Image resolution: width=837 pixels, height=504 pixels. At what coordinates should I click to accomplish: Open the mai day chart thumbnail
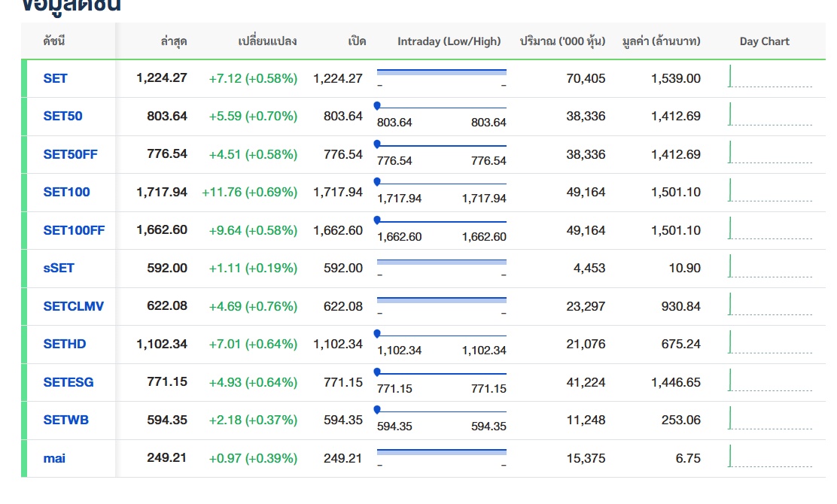pos(770,457)
